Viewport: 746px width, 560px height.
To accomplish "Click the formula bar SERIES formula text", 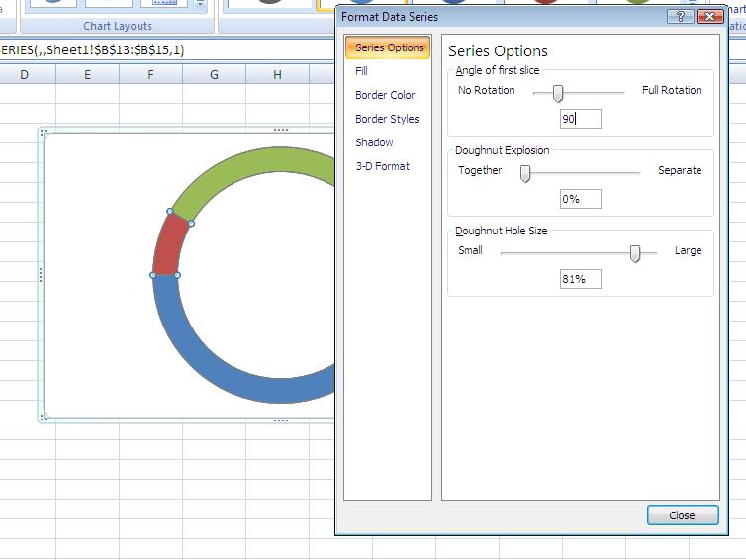I will (92, 49).
